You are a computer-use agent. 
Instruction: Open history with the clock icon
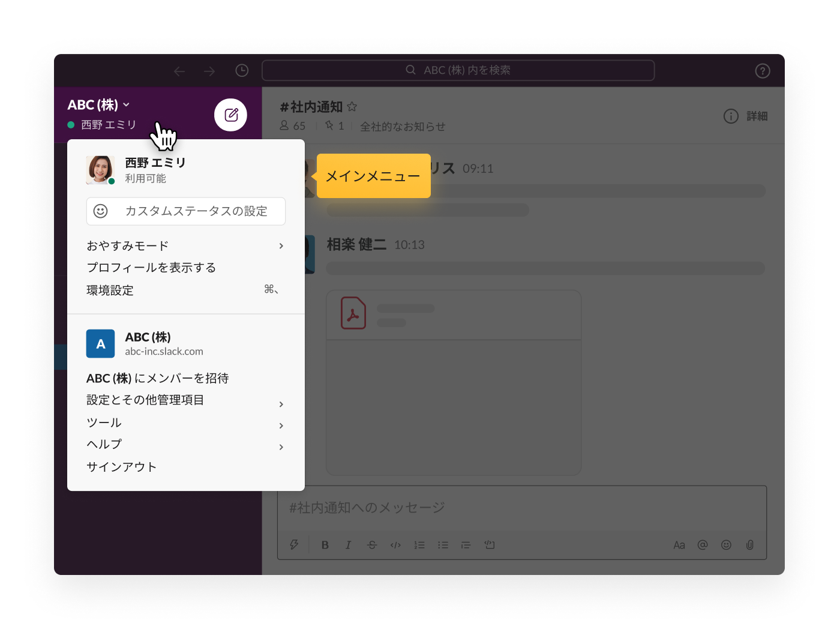point(242,70)
